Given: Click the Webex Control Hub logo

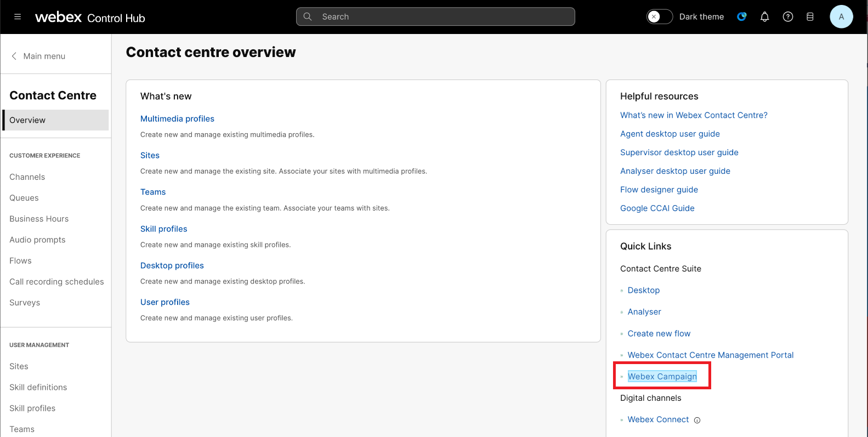Looking at the screenshot, I should coord(90,18).
